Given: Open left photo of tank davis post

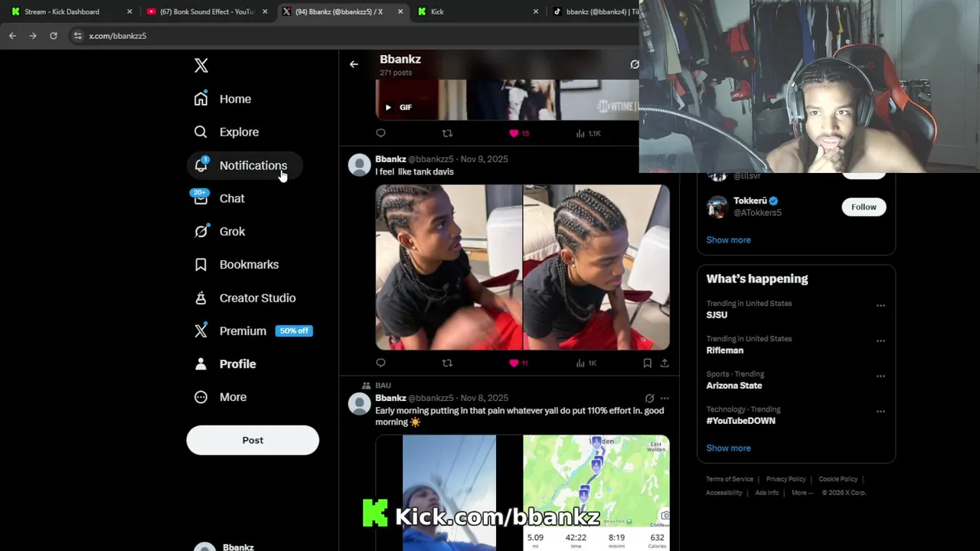Looking at the screenshot, I should click(449, 267).
